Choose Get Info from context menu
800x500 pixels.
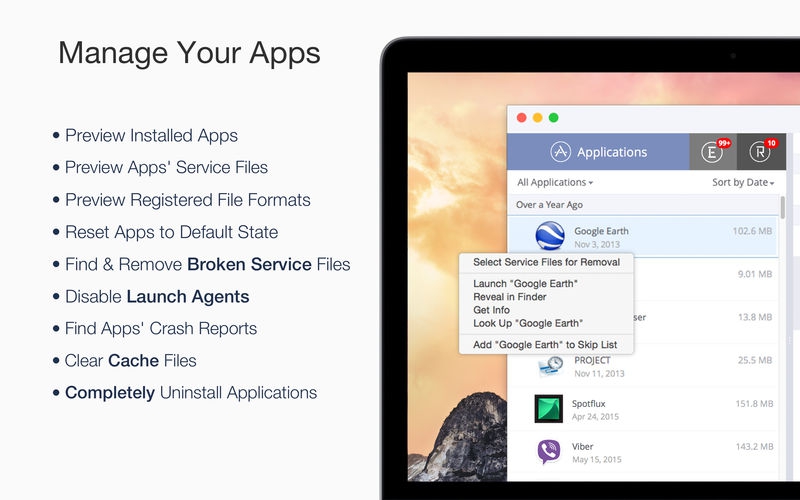tap(546, 310)
